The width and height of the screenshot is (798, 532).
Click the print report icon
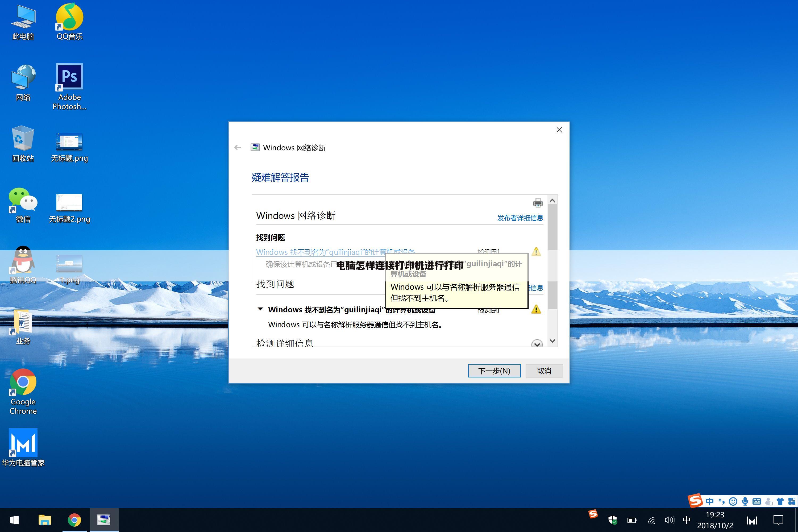coord(538,202)
